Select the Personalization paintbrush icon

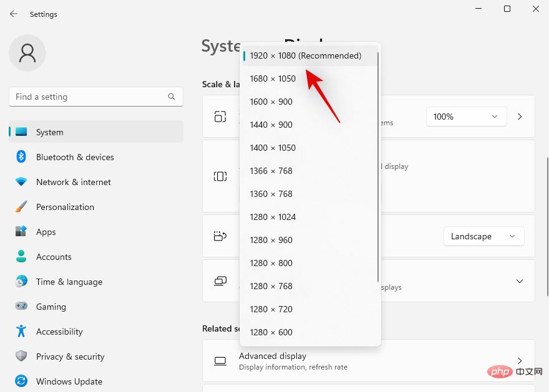(x=21, y=207)
